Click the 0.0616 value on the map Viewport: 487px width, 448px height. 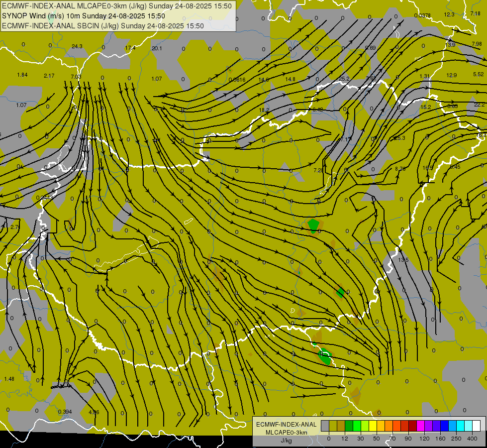pos(237,80)
